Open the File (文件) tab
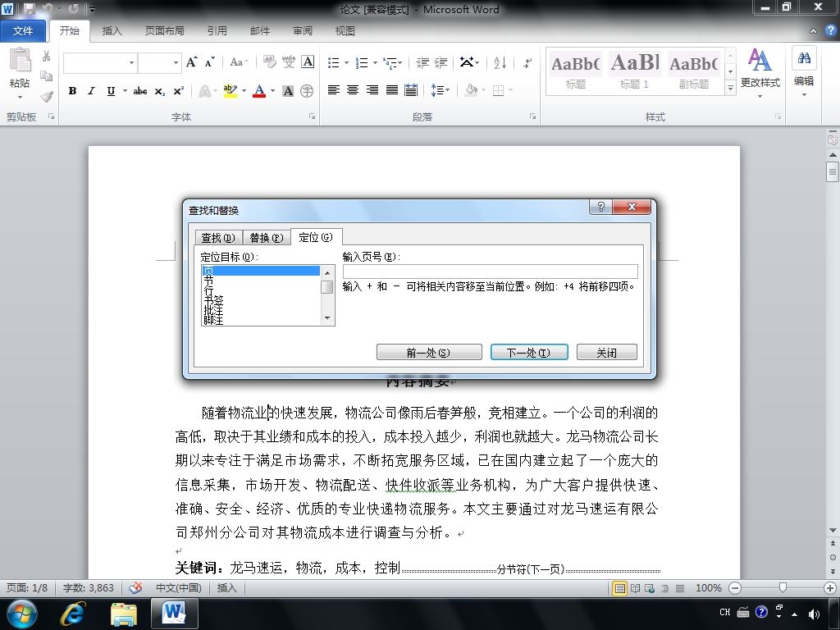This screenshot has height=630, width=840. click(x=22, y=30)
